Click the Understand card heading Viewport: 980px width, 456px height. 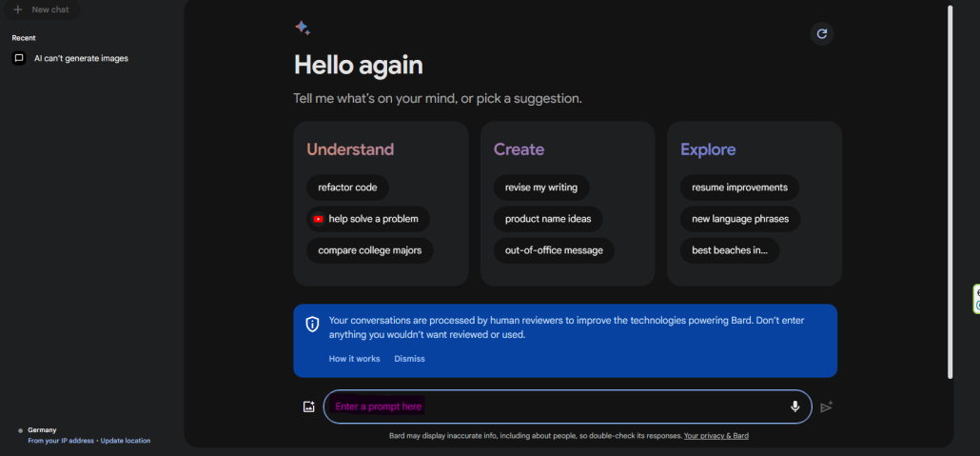[x=350, y=149]
